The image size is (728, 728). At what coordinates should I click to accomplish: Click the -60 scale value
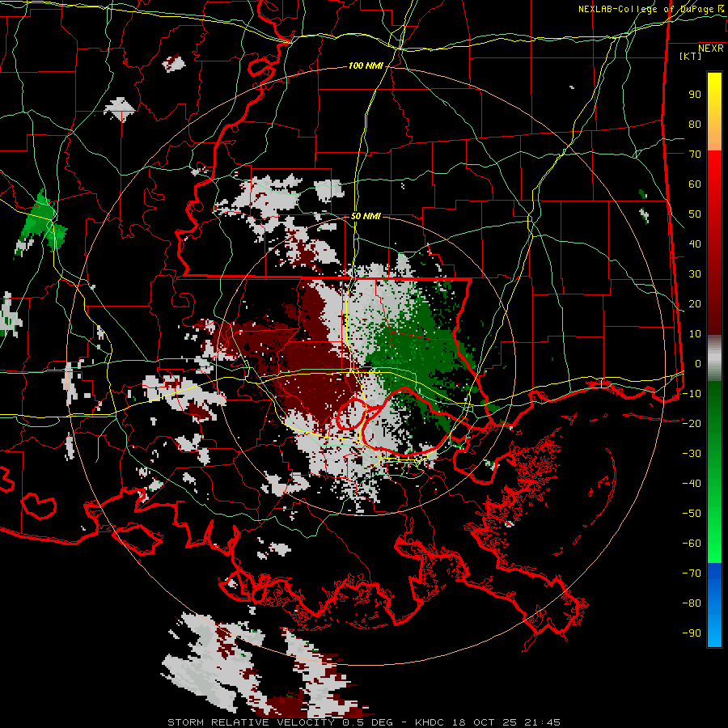pos(692,544)
